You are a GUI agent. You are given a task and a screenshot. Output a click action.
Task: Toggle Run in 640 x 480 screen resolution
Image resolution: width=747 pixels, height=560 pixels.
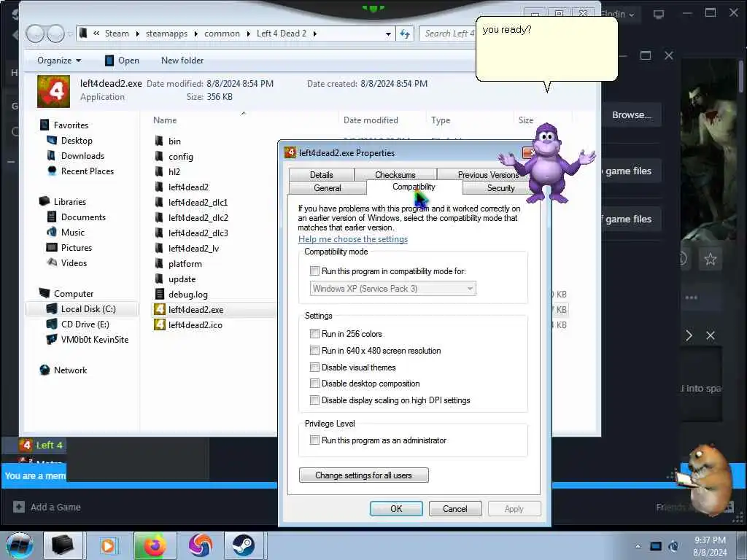(x=314, y=351)
